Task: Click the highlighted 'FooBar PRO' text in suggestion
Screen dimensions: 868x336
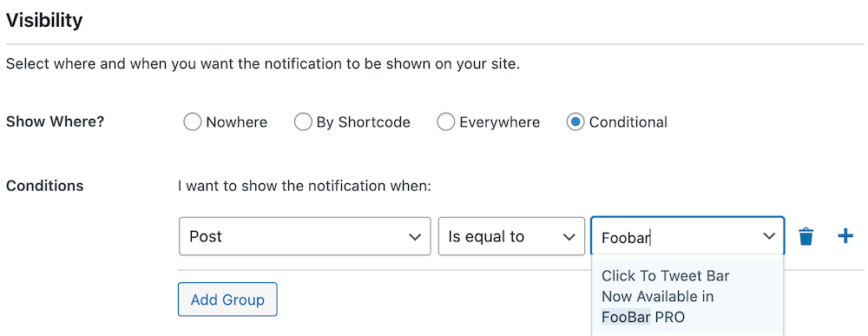Action: (643, 317)
